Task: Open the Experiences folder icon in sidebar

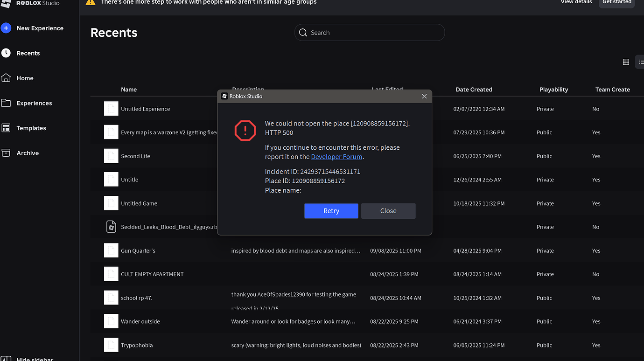Action: 6,103
